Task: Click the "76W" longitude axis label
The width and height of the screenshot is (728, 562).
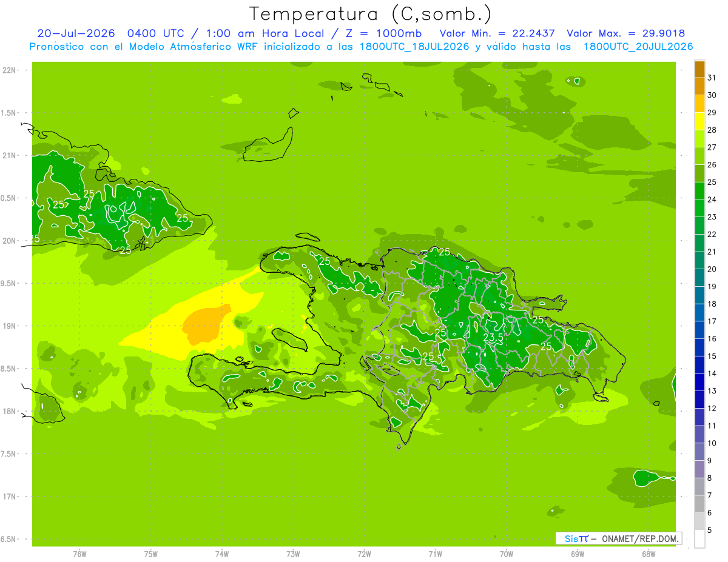Action: pyautogui.click(x=79, y=554)
